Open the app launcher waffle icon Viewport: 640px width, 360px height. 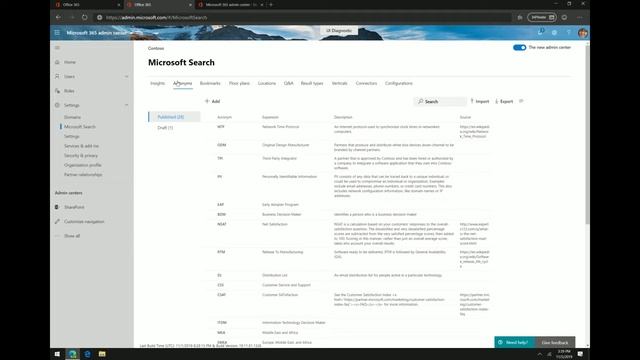point(57,33)
